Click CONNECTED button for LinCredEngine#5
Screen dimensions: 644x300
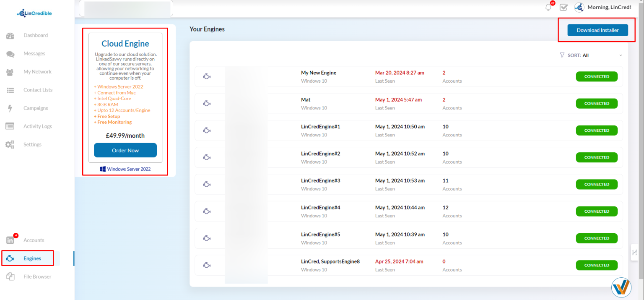pos(597,238)
